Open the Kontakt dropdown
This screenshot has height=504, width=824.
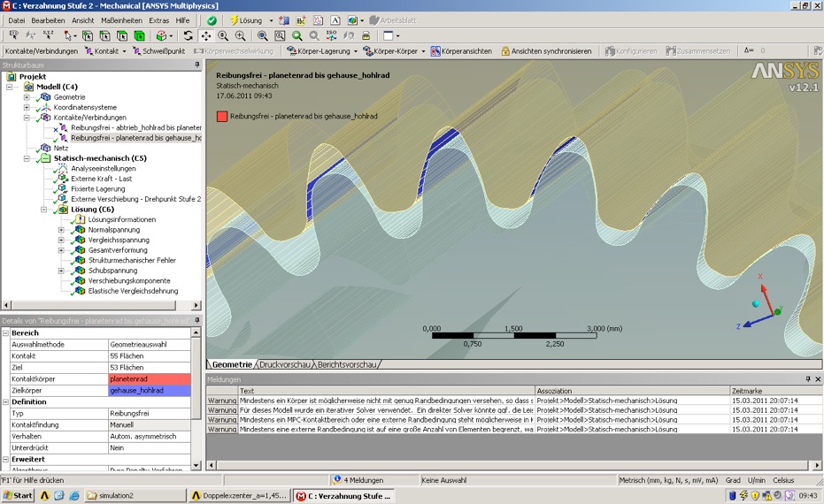click(x=124, y=51)
